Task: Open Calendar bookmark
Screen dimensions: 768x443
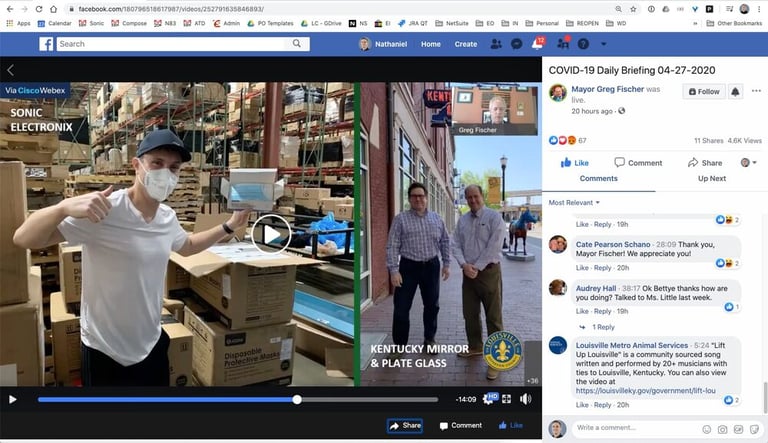Action: (54, 23)
